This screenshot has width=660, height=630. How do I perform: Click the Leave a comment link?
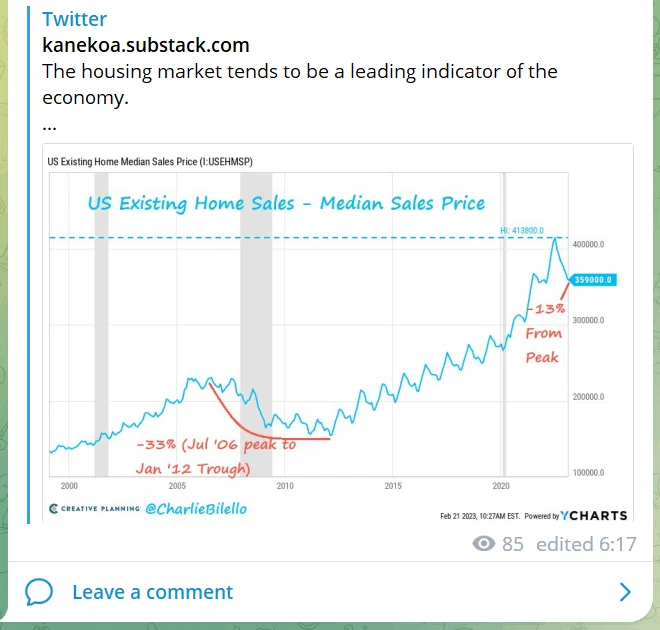tap(152, 592)
